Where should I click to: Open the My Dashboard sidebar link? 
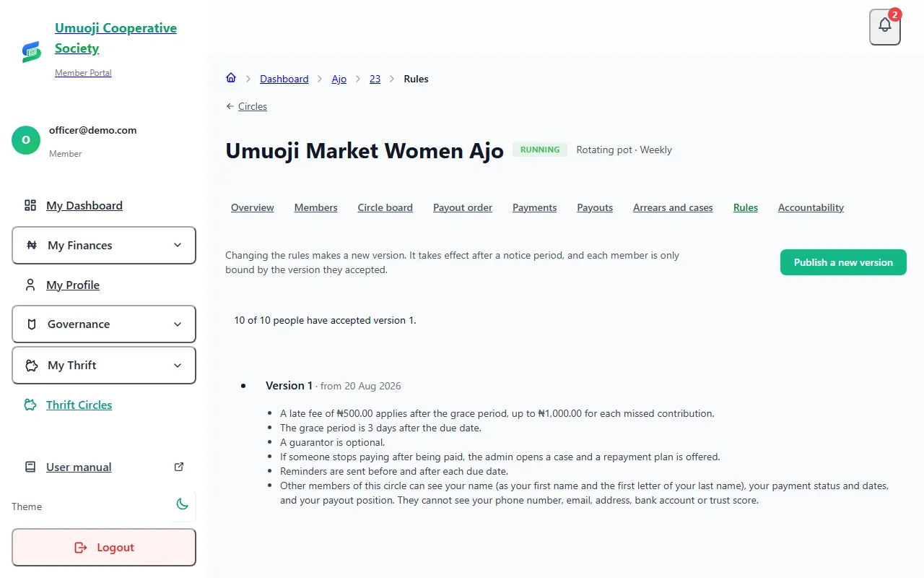(84, 205)
